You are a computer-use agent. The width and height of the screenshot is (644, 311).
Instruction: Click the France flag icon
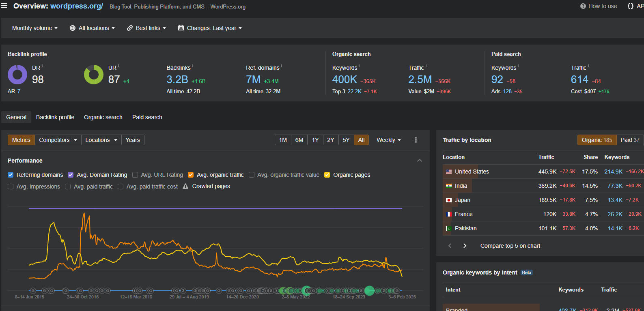coord(449,214)
